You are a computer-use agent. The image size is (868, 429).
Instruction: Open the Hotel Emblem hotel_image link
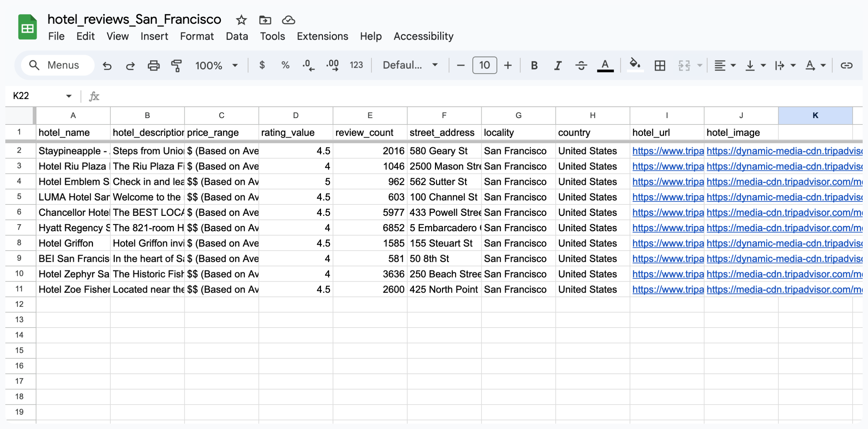tap(784, 181)
